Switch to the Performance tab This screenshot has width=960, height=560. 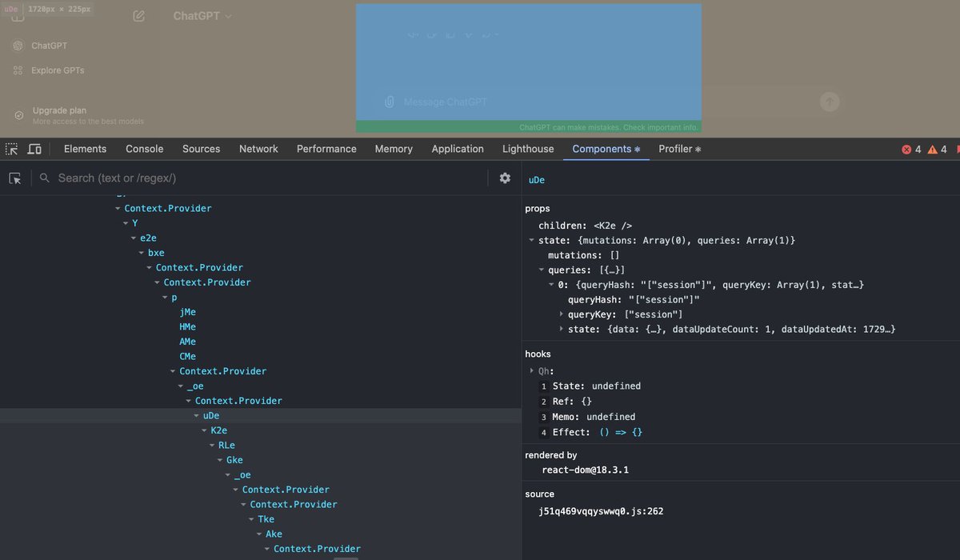pos(326,149)
